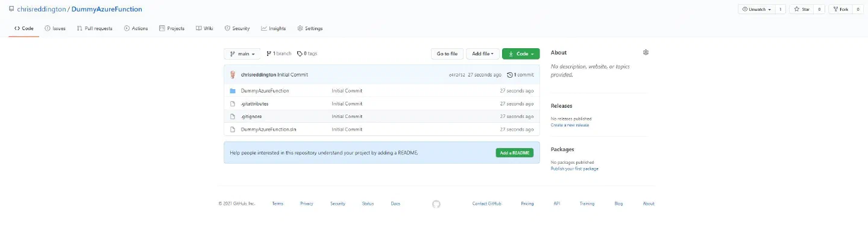The width and height of the screenshot is (868, 230).
Task: Click Go to file button
Action: pos(447,54)
